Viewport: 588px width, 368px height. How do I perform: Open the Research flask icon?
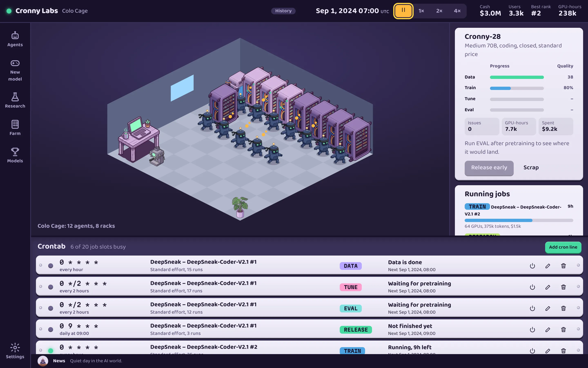click(15, 100)
